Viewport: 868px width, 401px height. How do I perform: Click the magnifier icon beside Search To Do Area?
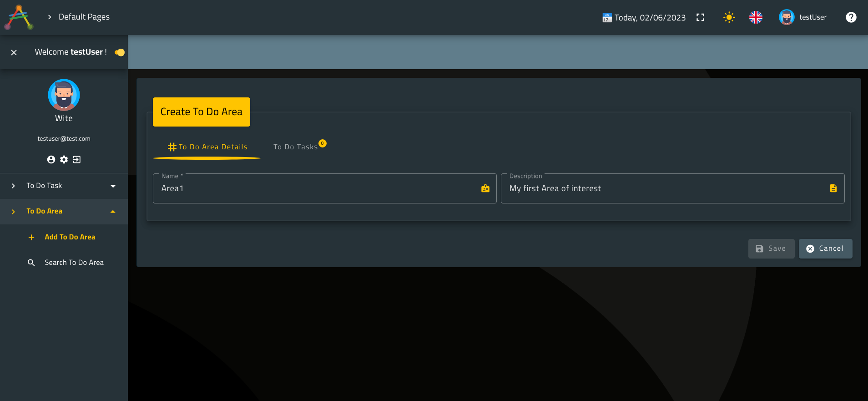[31, 263]
